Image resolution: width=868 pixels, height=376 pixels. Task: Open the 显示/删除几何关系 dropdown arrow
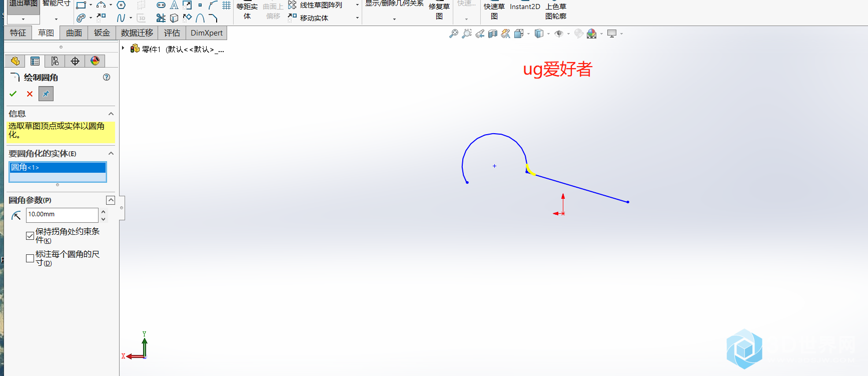point(394,19)
